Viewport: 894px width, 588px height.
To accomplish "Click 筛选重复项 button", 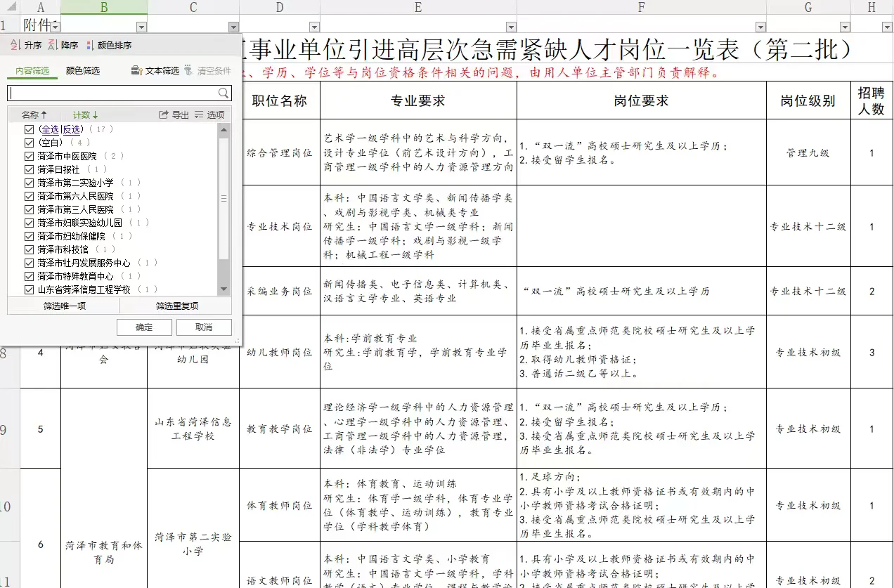I will tap(176, 306).
